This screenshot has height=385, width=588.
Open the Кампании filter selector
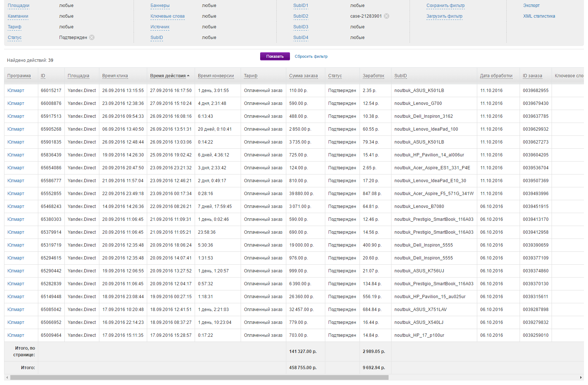(x=18, y=16)
